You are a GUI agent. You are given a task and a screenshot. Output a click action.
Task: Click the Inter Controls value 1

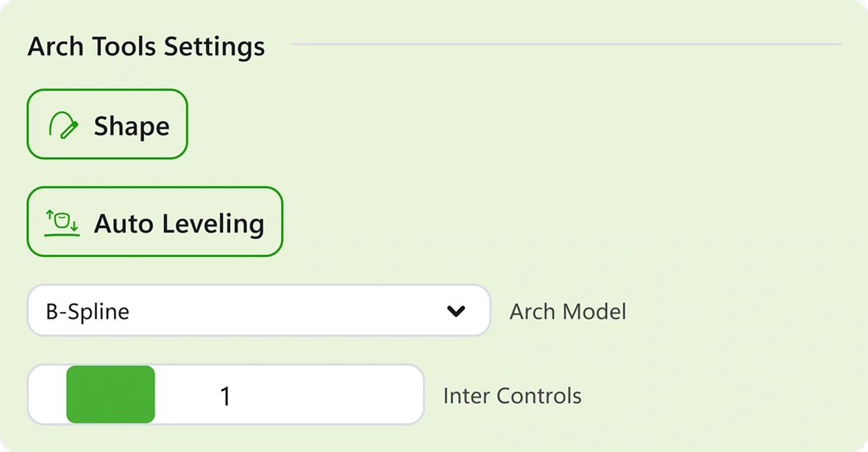[x=225, y=396]
